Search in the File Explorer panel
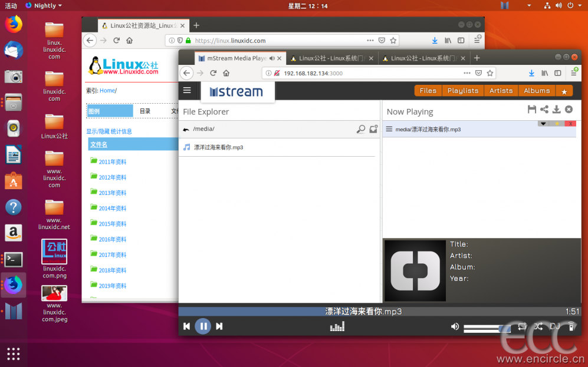This screenshot has height=367, width=588. point(361,130)
